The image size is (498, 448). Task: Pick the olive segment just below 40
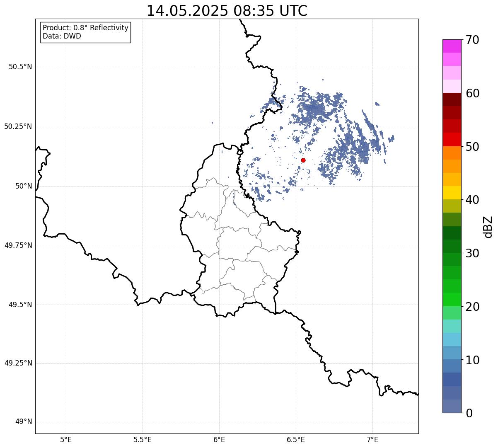[452, 206]
